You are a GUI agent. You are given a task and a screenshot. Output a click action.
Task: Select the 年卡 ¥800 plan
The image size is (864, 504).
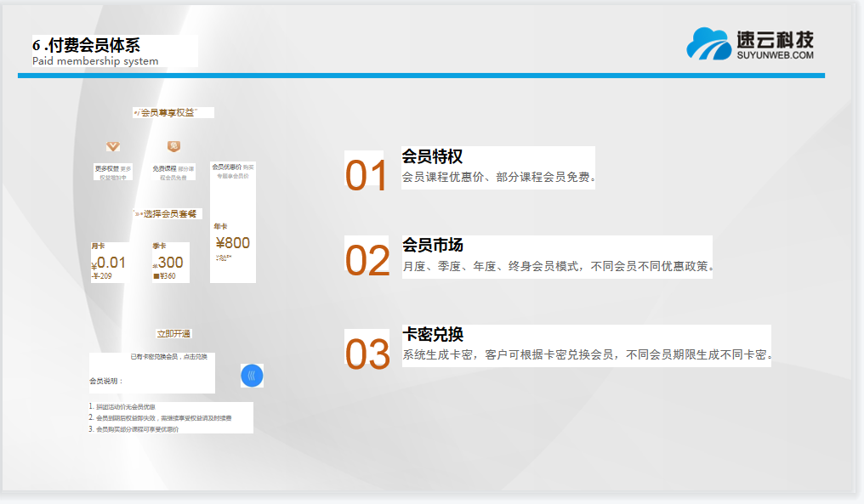232,242
